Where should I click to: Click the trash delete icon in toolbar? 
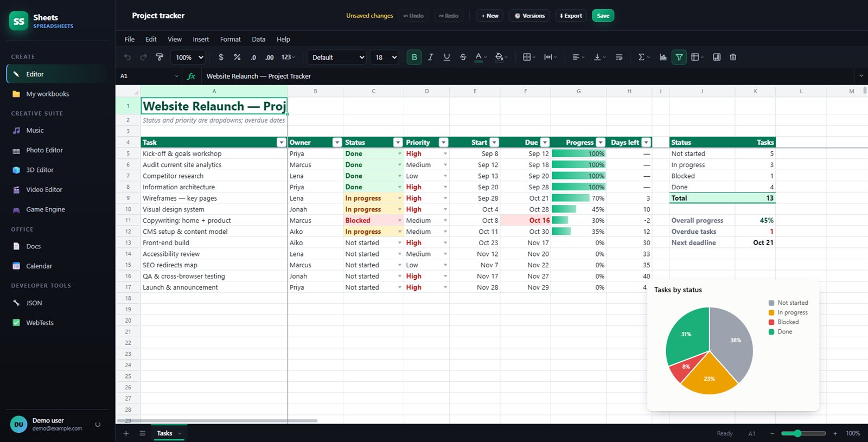733,57
